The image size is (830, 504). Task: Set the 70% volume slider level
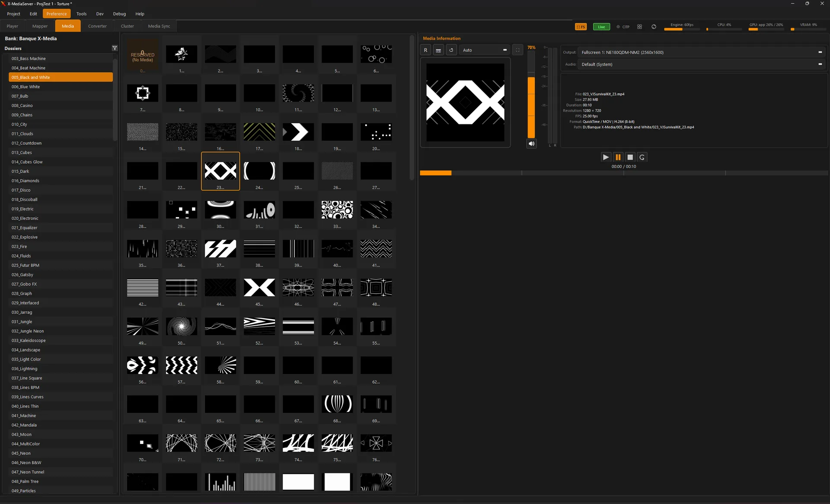point(531,94)
